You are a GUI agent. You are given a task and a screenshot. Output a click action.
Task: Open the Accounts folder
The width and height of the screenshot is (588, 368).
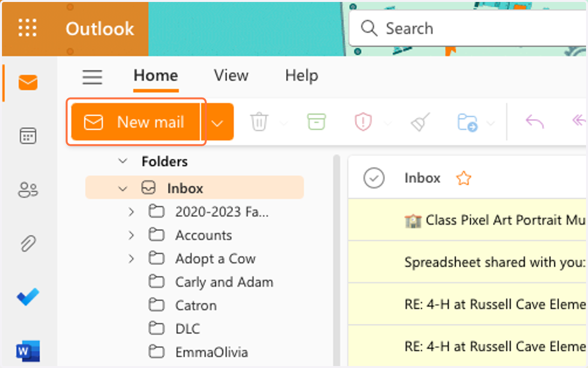(204, 236)
